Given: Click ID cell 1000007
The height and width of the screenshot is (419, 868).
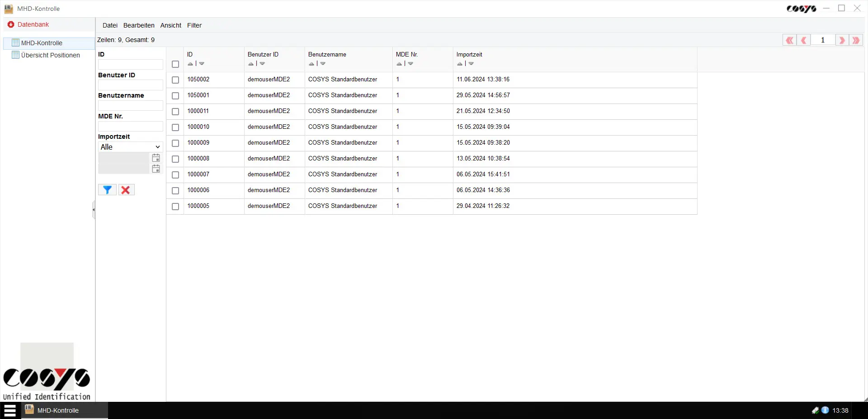Looking at the screenshot, I should click(198, 174).
